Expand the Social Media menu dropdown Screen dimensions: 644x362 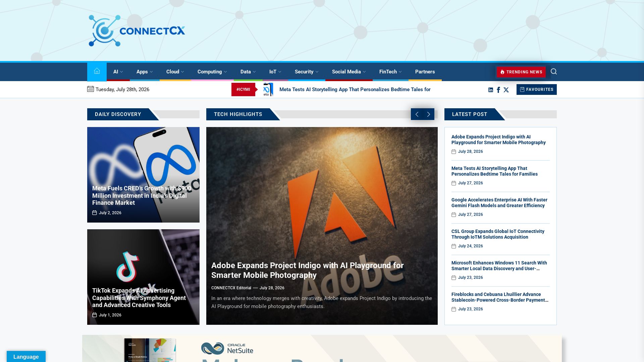[349, 72]
